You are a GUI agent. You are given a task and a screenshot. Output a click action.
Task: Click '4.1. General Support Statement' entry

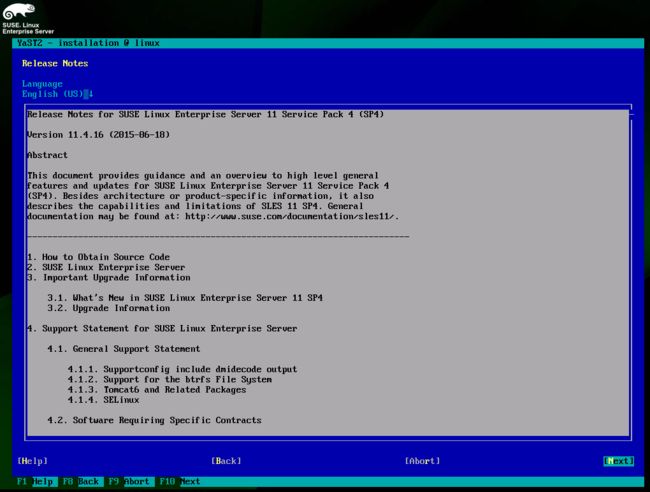click(124, 349)
